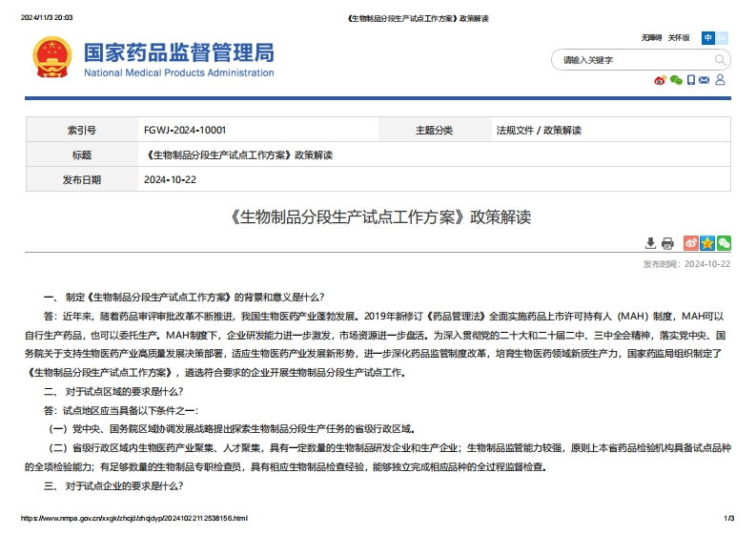Open the user account icon

[x=721, y=80]
